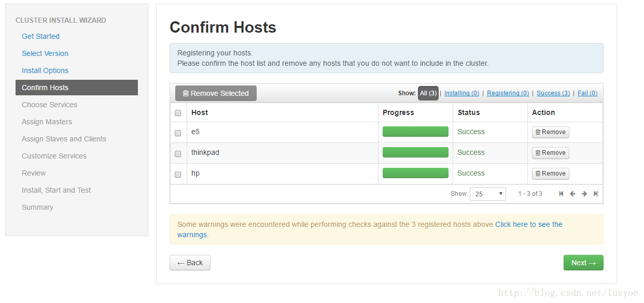Show All (3) hosts filter
The image size is (644, 303).
tap(428, 93)
